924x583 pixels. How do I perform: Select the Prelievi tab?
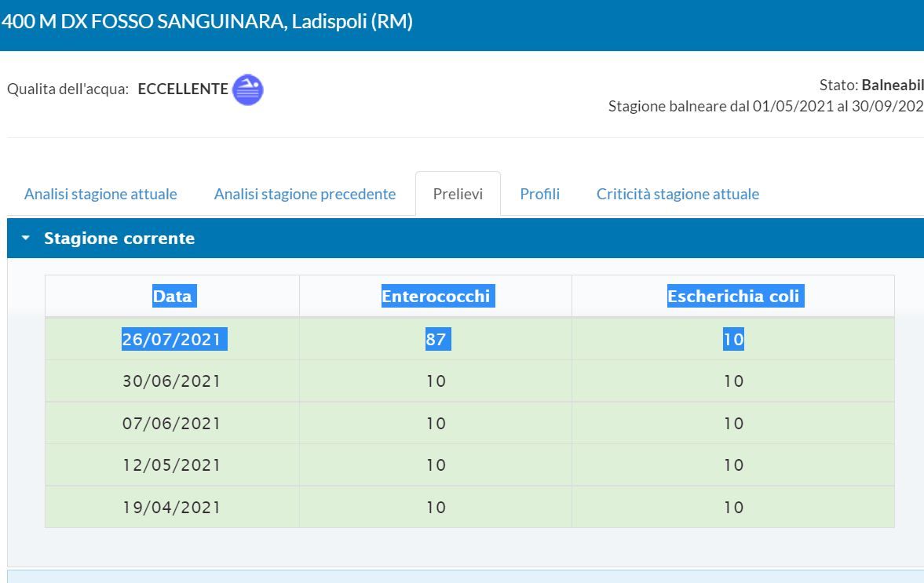point(458,194)
